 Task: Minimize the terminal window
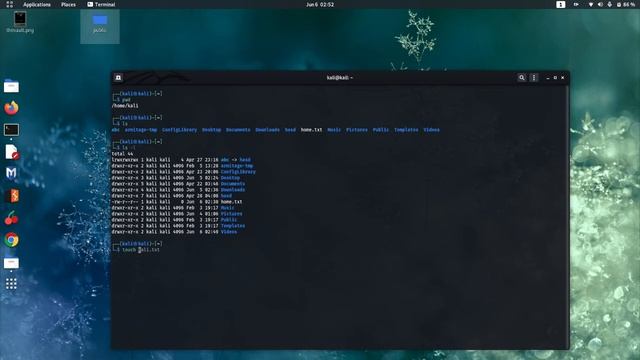pyautogui.click(x=548, y=78)
